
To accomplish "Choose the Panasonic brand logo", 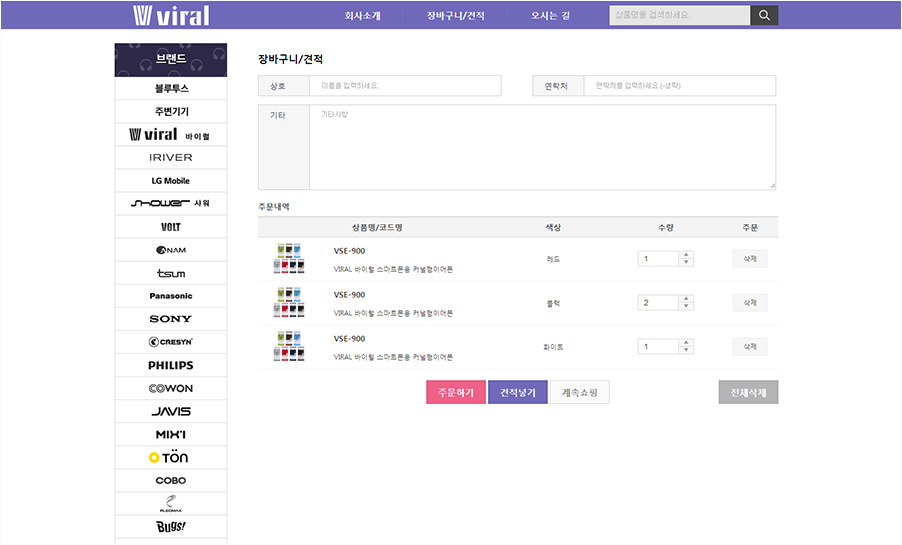I will tap(171, 296).
